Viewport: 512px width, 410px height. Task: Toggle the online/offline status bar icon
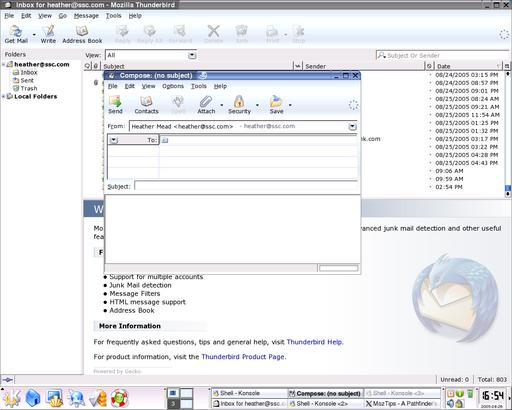(7, 380)
